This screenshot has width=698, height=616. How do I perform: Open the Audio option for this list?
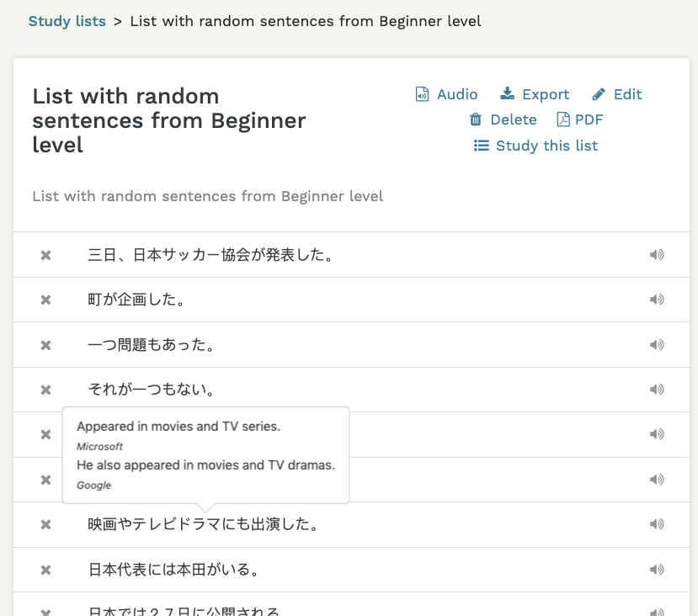pyautogui.click(x=446, y=94)
